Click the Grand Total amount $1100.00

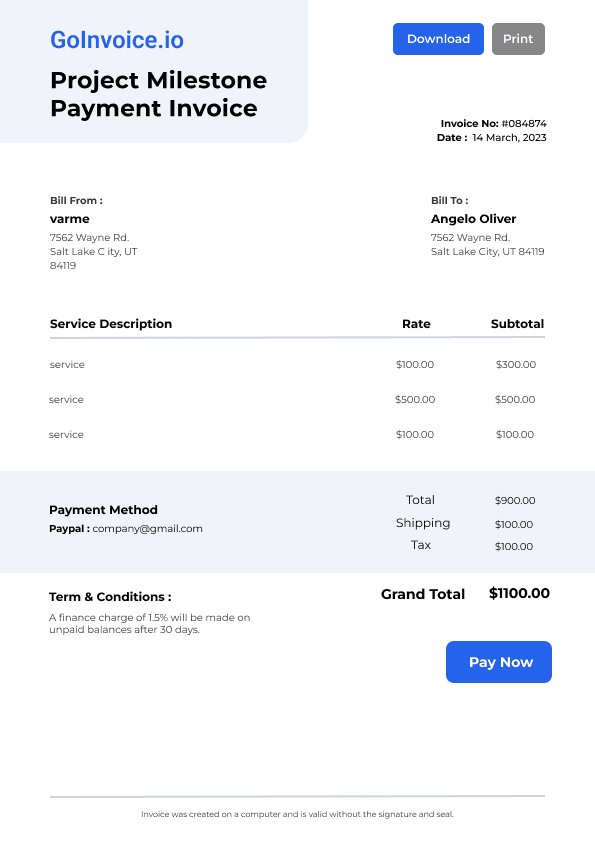(x=519, y=593)
